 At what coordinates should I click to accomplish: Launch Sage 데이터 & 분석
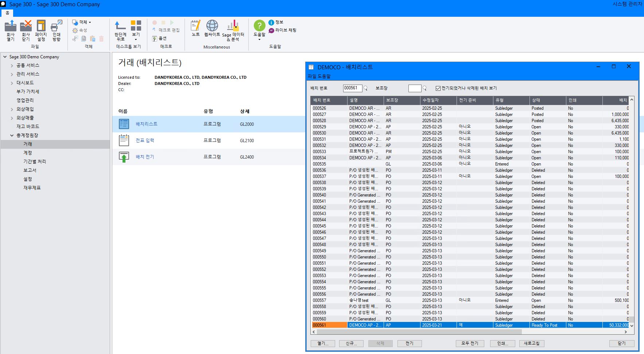point(233,31)
